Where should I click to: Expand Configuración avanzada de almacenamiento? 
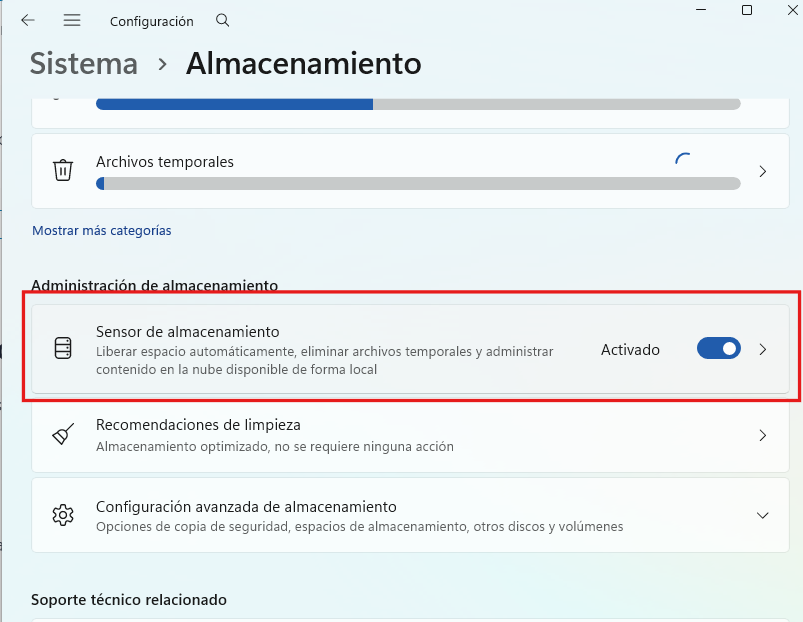click(763, 513)
